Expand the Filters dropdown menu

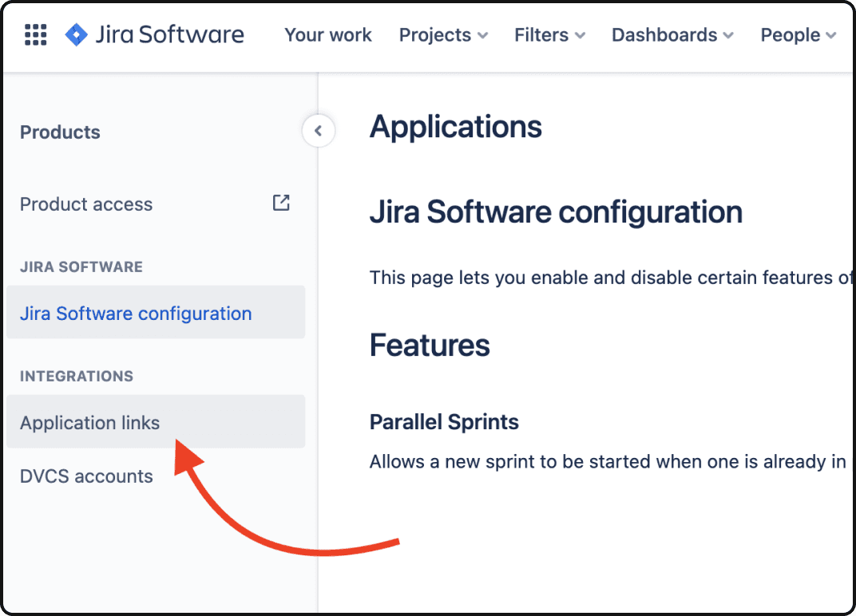pos(549,35)
